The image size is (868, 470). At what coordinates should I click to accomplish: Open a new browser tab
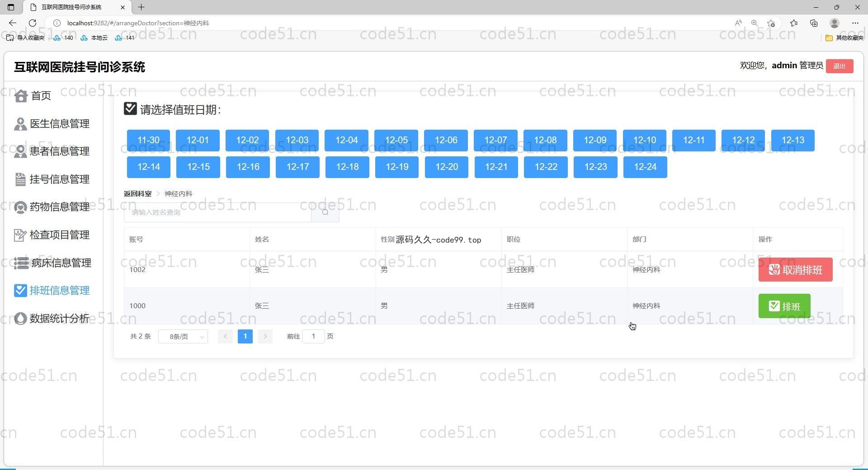pyautogui.click(x=141, y=7)
